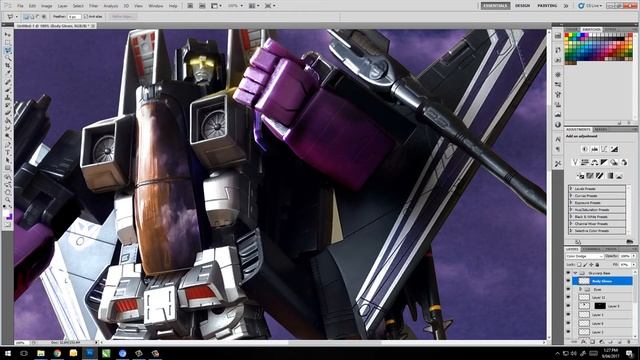Switch to the Channels tab

coord(591,249)
